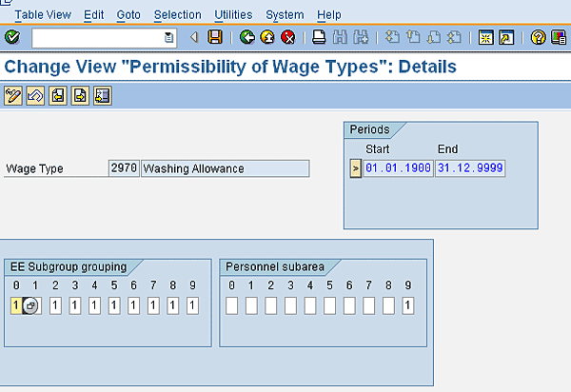Click the pencil change/display toggle icon
The image size is (571, 392).
pos(13,96)
